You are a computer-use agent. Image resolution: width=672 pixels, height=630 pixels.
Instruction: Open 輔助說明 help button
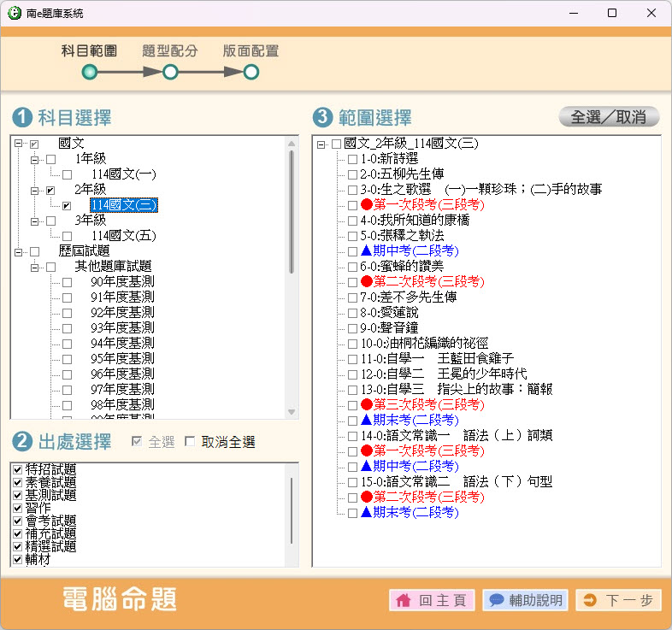pyautogui.click(x=526, y=600)
